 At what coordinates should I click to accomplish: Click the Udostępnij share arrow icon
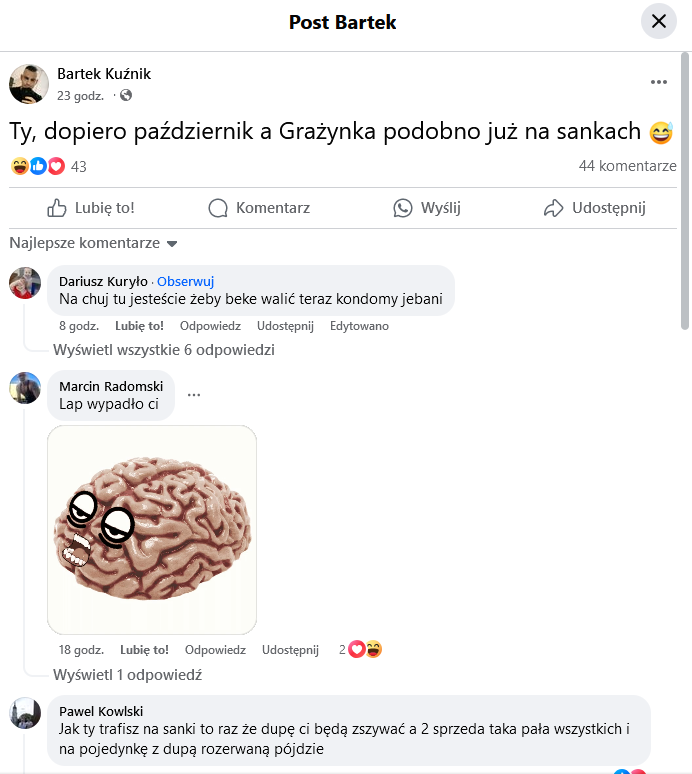pos(553,208)
